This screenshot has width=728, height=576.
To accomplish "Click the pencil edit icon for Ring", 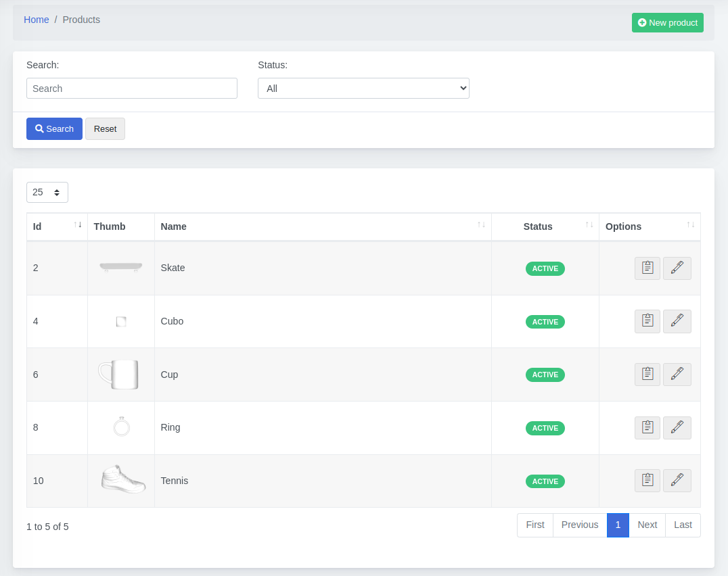I will [x=677, y=428].
